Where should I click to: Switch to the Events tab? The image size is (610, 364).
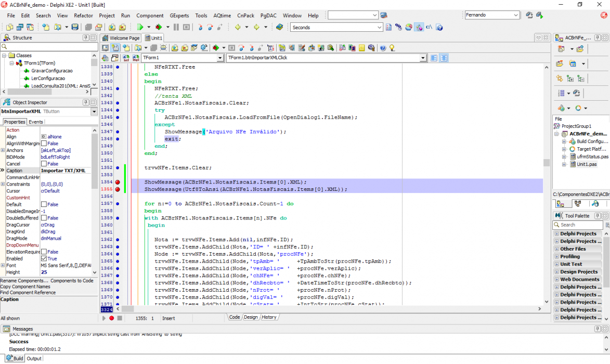(36, 122)
